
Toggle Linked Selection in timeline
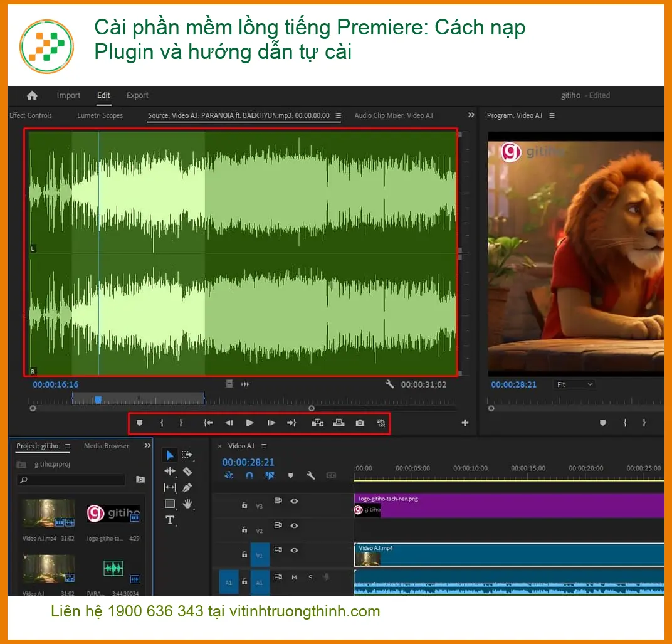[x=270, y=475]
